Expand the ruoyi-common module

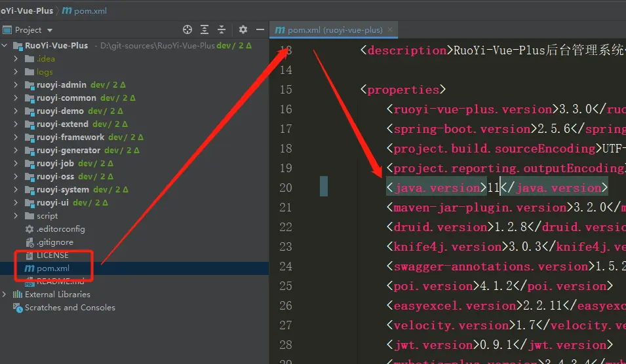tap(16, 98)
